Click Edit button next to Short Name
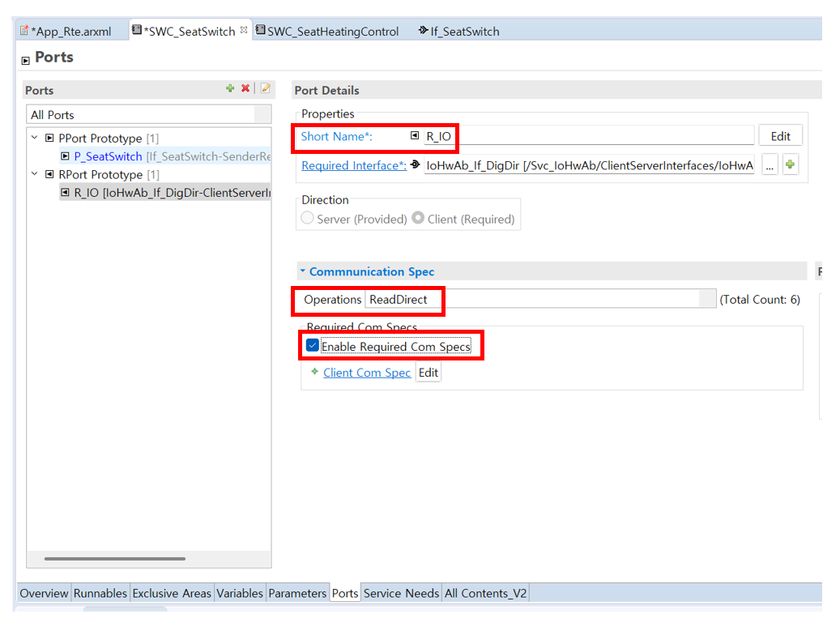The height and width of the screenshot is (627, 840). tap(781, 136)
